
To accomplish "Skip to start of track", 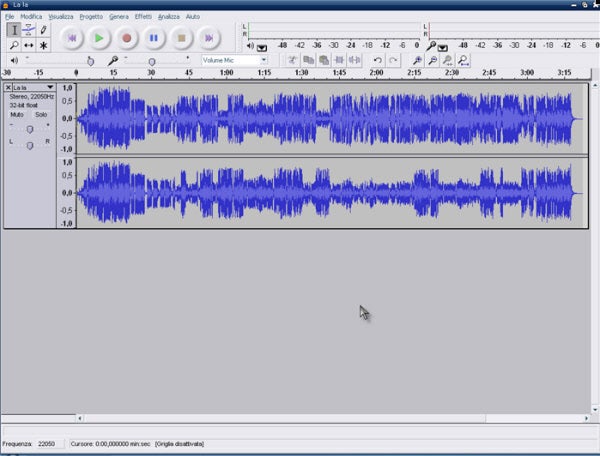I will [72, 38].
